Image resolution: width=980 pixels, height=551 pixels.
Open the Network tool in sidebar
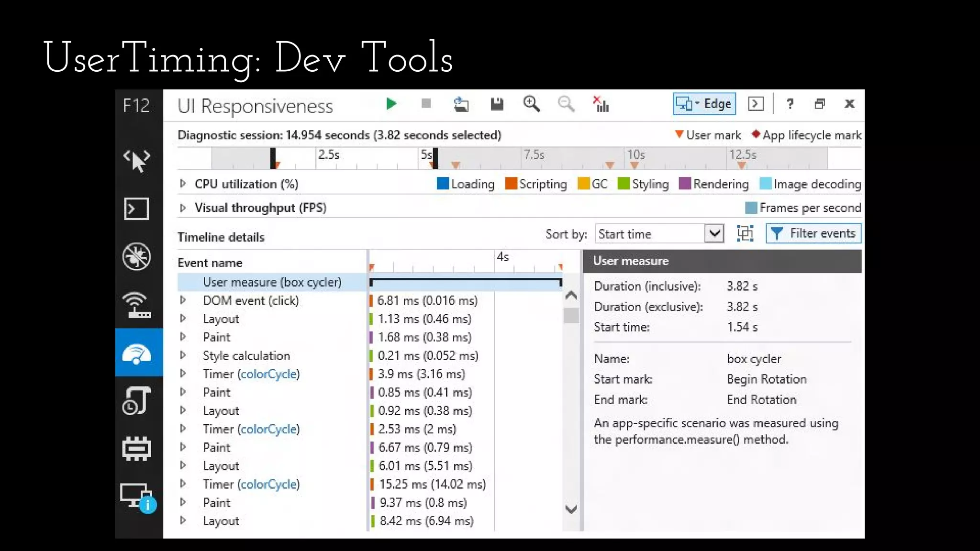click(x=137, y=305)
